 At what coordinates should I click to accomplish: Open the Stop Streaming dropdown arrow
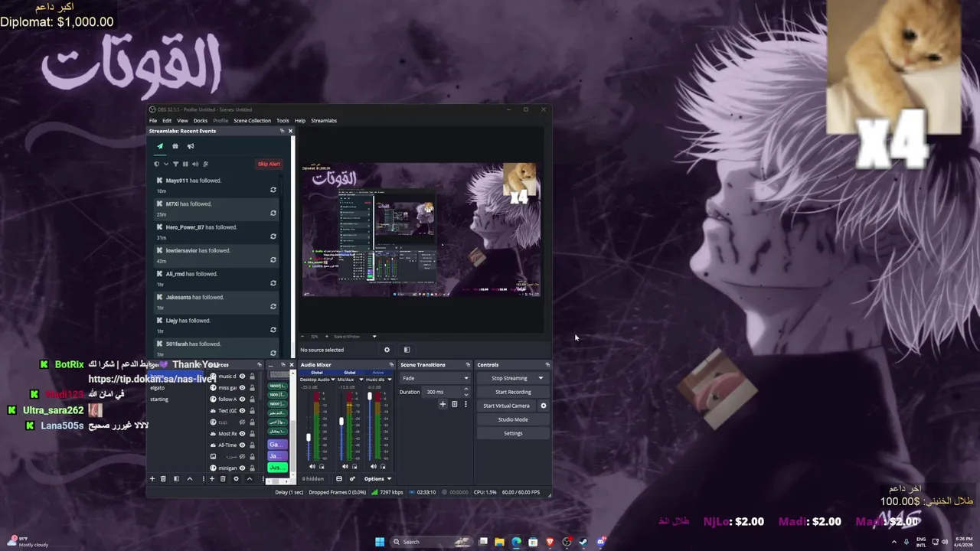pos(541,378)
